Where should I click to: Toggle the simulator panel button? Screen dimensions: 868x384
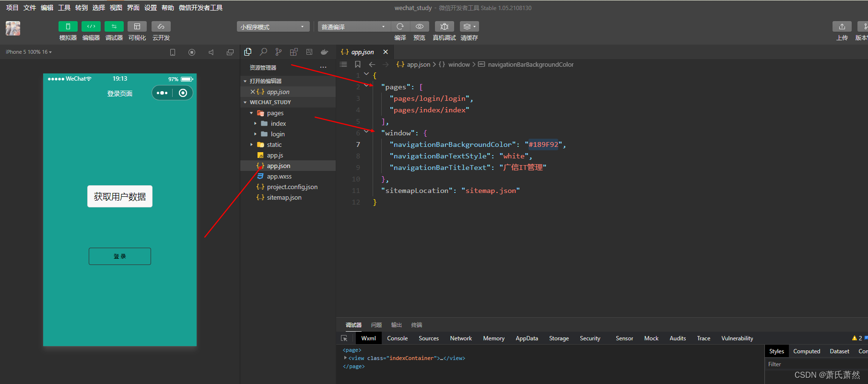coord(68,26)
